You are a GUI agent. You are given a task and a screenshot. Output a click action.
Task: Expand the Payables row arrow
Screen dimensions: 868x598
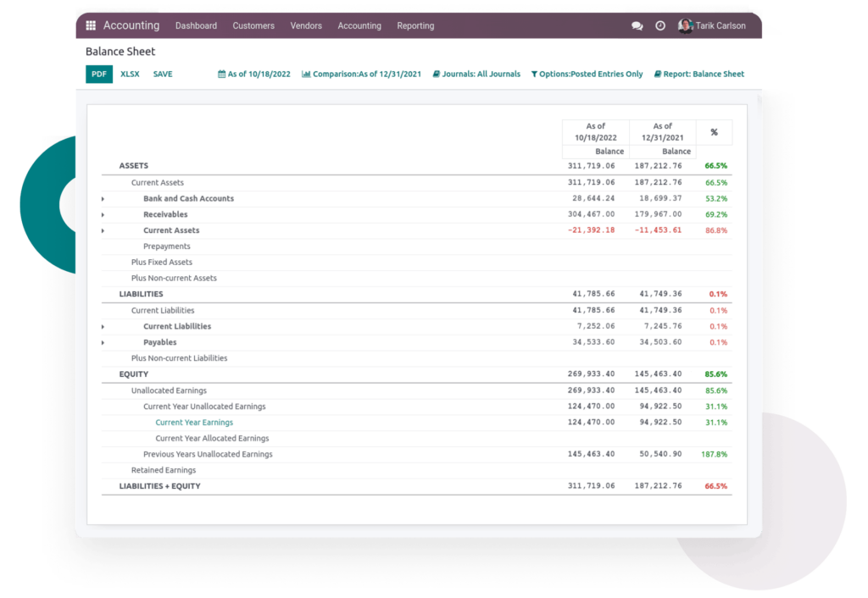pyautogui.click(x=103, y=343)
